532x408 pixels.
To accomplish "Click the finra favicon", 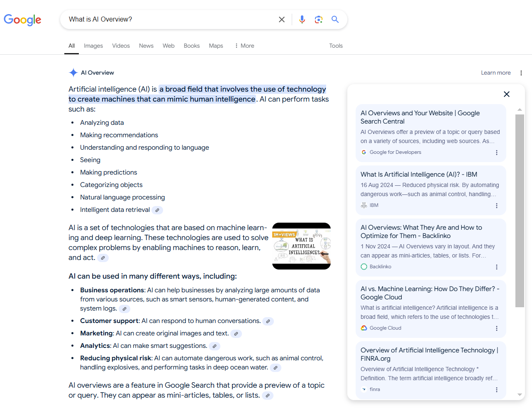I will click(364, 389).
